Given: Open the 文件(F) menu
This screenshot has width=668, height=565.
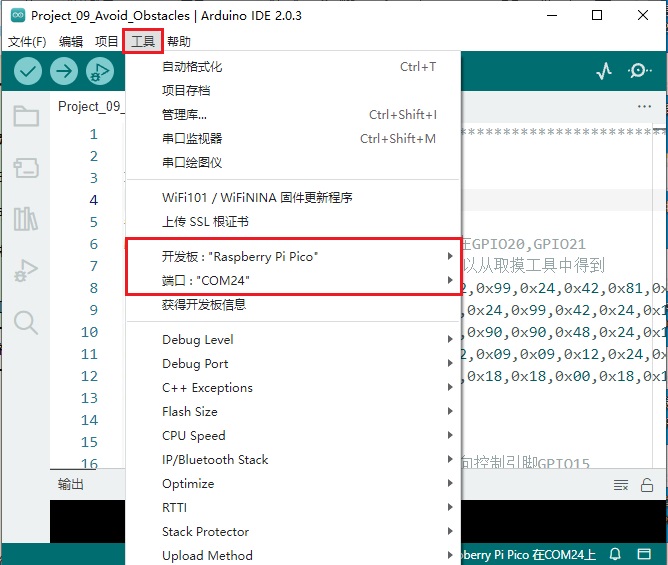Looking at the screenshot, I should [27, 42].
